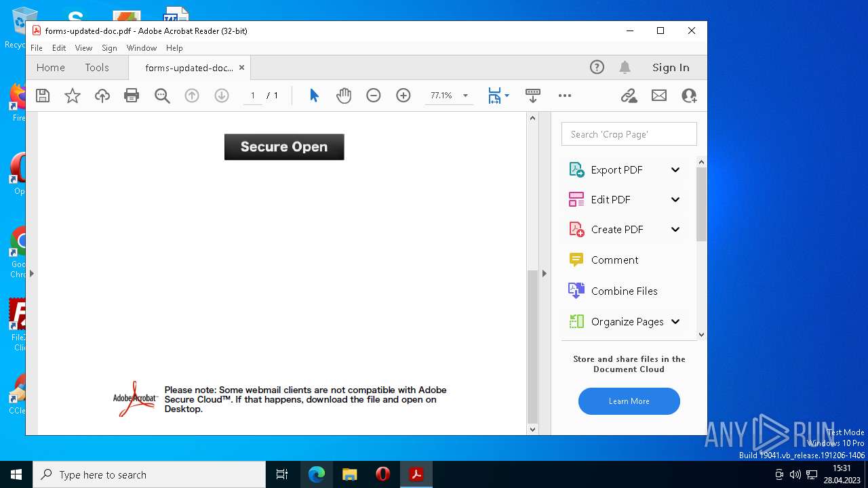This screenshot has height=488, width=868.
Task: Add the file to starred with star icon
Action: 73,96
